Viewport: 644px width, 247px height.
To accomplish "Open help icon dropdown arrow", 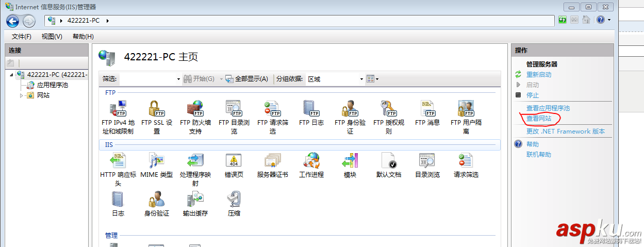I will (609, 20).
